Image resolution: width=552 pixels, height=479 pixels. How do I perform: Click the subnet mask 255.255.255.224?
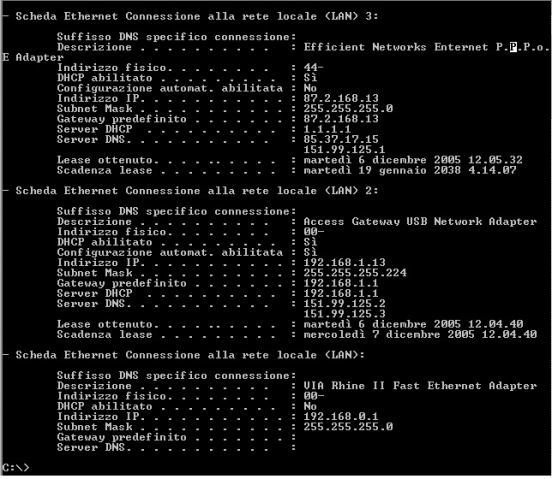pyautogui.click(x=355, y=273)
